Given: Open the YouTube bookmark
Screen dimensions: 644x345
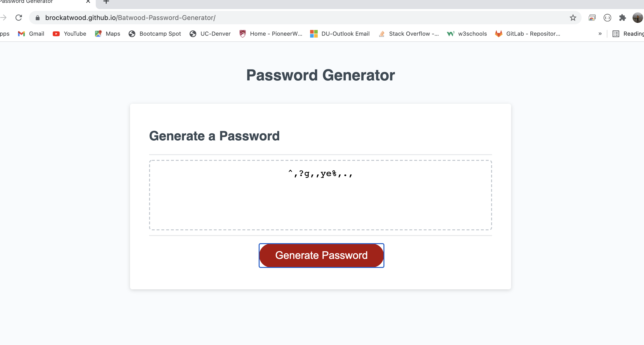Looking at the screenshot, I should click(x=69, y=34).
